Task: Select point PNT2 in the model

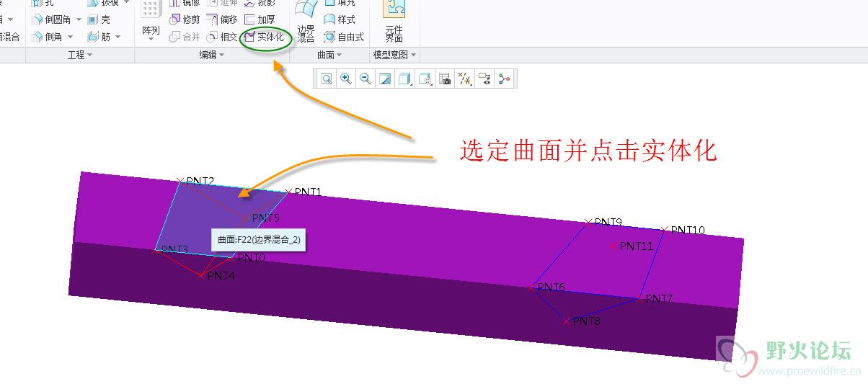Action: click(x=180, y=180)
